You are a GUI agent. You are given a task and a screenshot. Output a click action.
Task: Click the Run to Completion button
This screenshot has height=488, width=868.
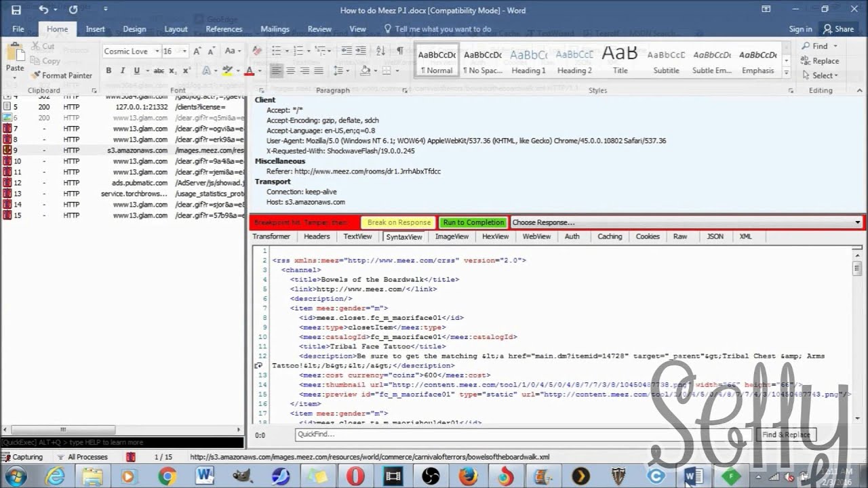point(473,222)
